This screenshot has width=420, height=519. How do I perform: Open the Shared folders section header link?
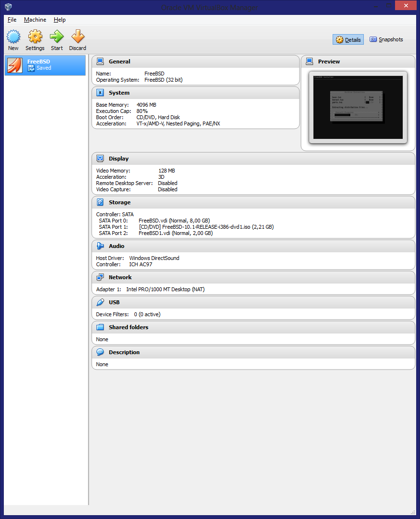[x=129, y=327]
